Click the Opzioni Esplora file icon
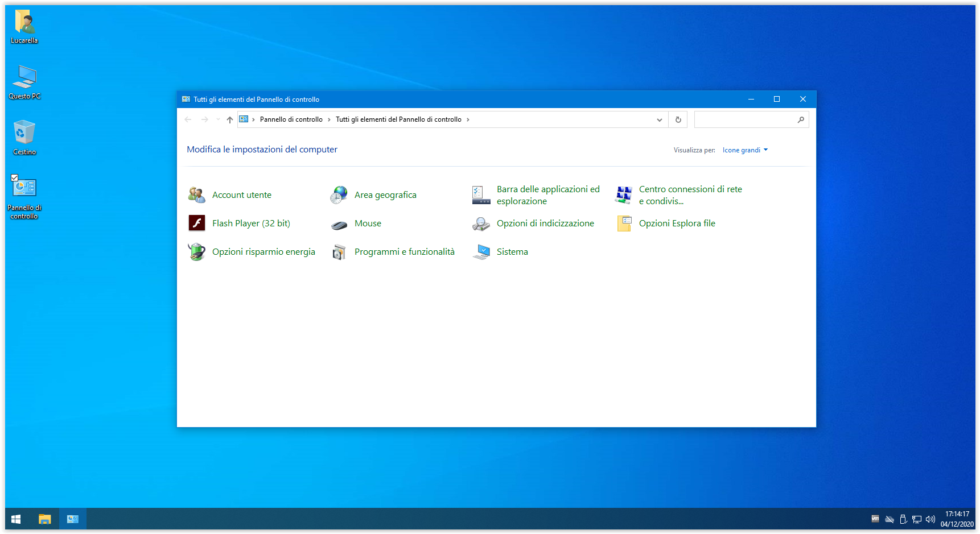Image resolution: width=980 pixels, height=534 pixels. pyautogui.click(x=624, y=223)
